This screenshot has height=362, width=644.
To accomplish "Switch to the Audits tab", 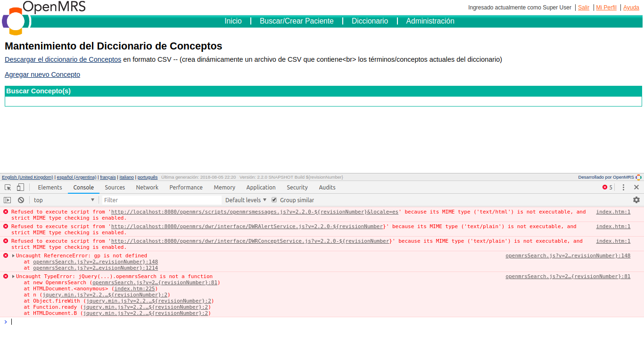I will click(327, 187).
